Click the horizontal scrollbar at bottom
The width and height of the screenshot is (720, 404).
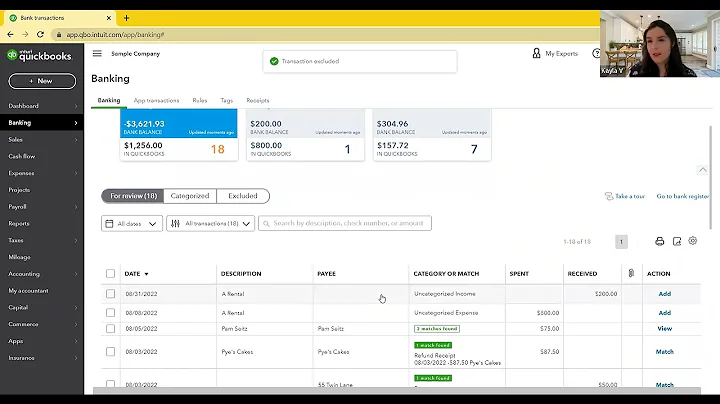(397, 391)
